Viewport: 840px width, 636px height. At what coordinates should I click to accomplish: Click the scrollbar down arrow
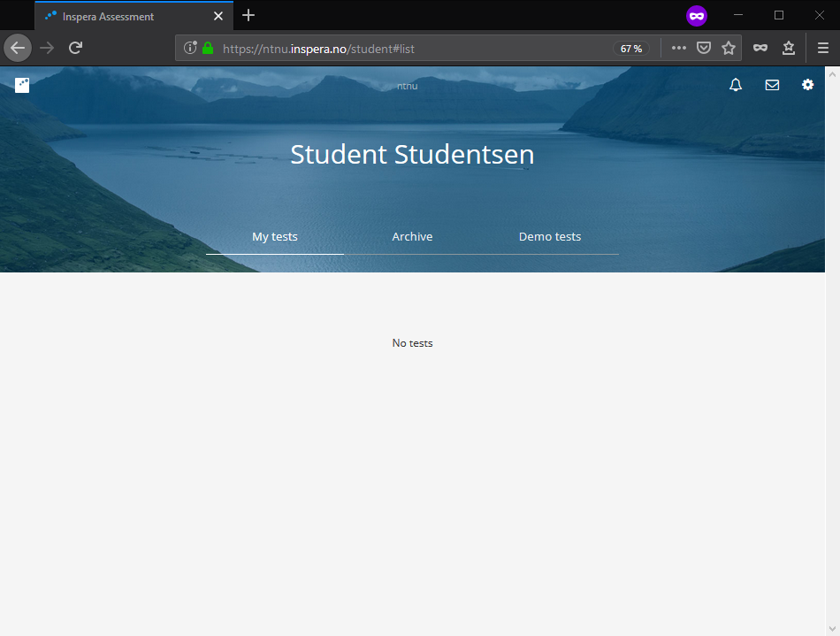832,629
